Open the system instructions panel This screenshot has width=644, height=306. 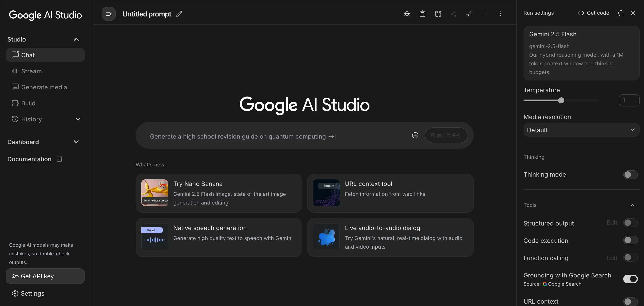[422, 14]
